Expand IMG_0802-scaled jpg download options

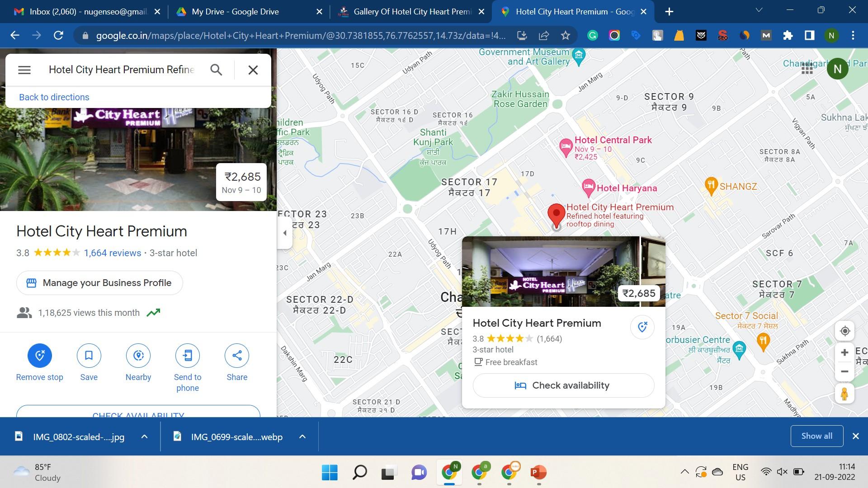144,436
